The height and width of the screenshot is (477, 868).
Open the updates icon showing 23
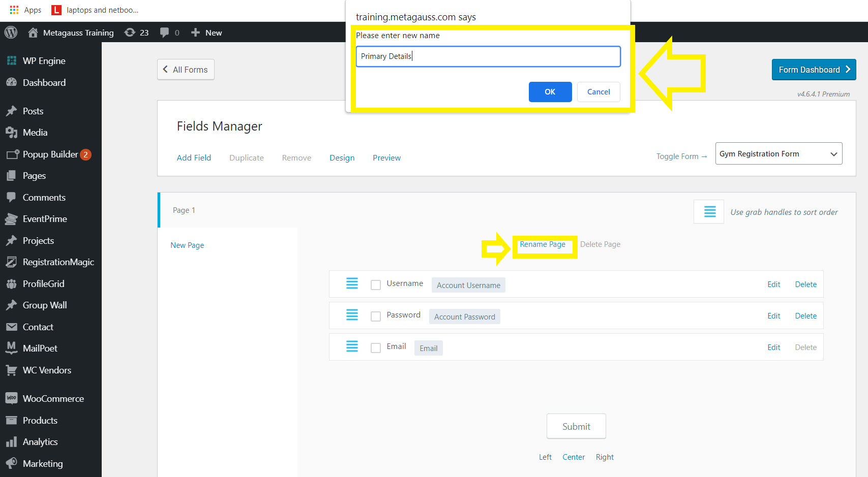pos(130,33)
